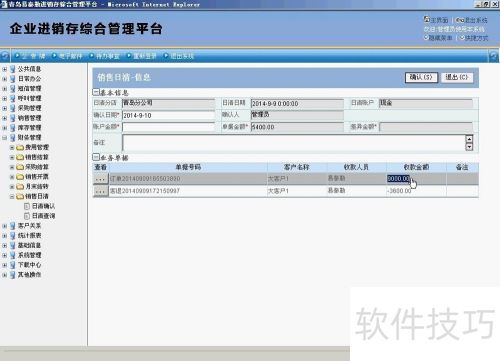Expand the 日常办公 tree node
Image resolution: width=500 pixels, height=361 pixels.
(5, 79)
